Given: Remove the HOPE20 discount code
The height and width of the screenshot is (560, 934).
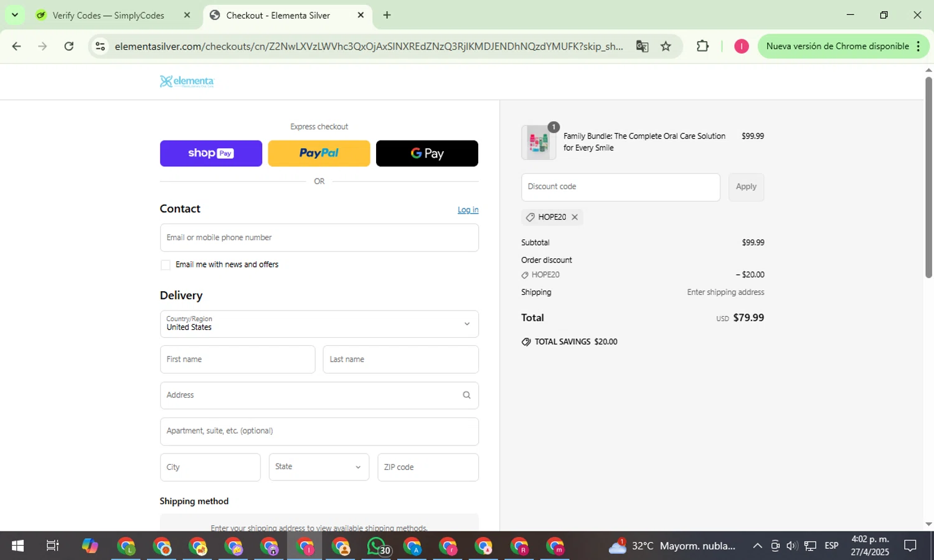Looking at the screenshot, I should (575, 217).
